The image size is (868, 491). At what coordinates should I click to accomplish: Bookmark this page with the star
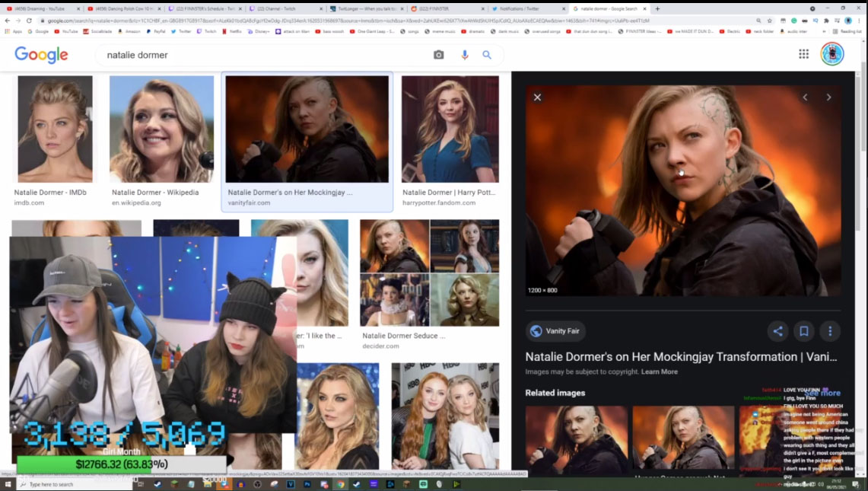point(769,21)
